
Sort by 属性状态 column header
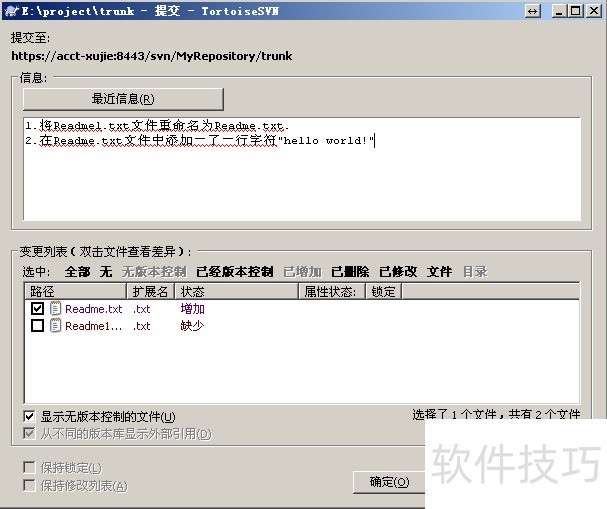click(x=332, y=291)
